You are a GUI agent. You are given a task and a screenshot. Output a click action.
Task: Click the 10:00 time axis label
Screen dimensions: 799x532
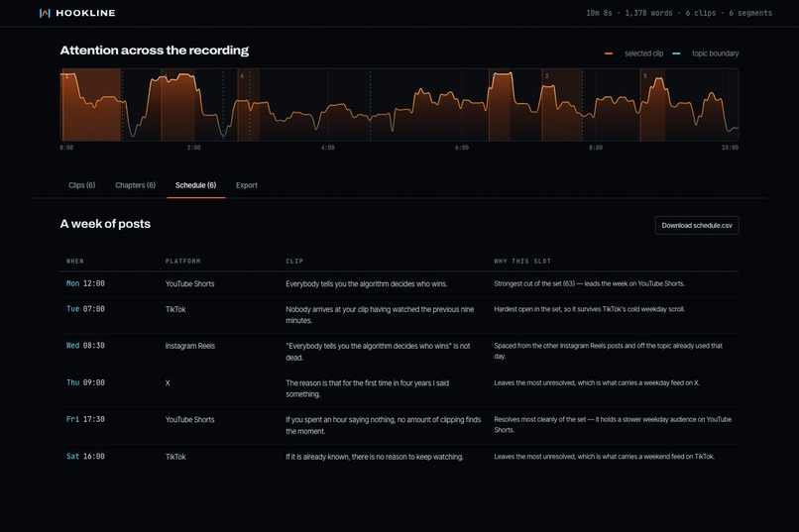(730, 148)
